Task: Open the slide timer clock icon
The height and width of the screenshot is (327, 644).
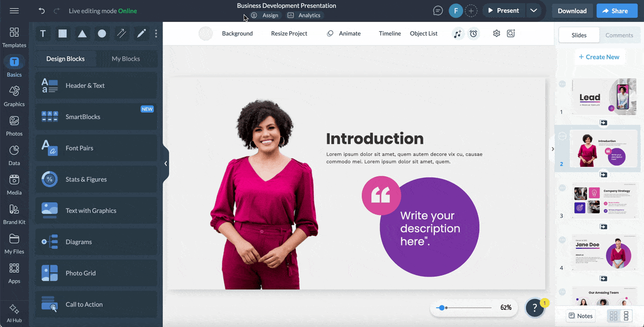Action: coord(473,33)
